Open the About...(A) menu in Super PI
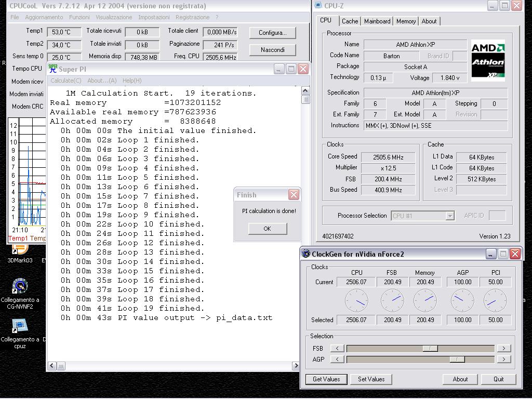This screenshot has height=399, width=532. pyautogui.click(x=102, y=81)
